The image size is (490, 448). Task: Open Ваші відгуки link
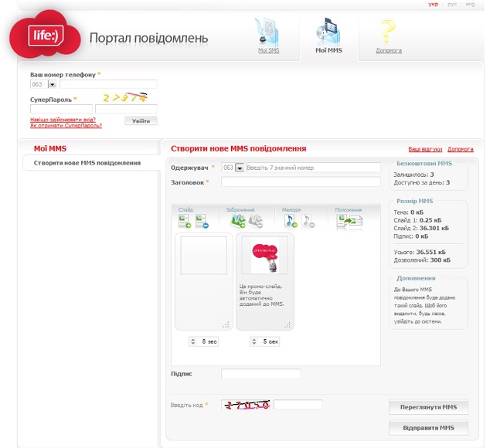tap(425, 149)
